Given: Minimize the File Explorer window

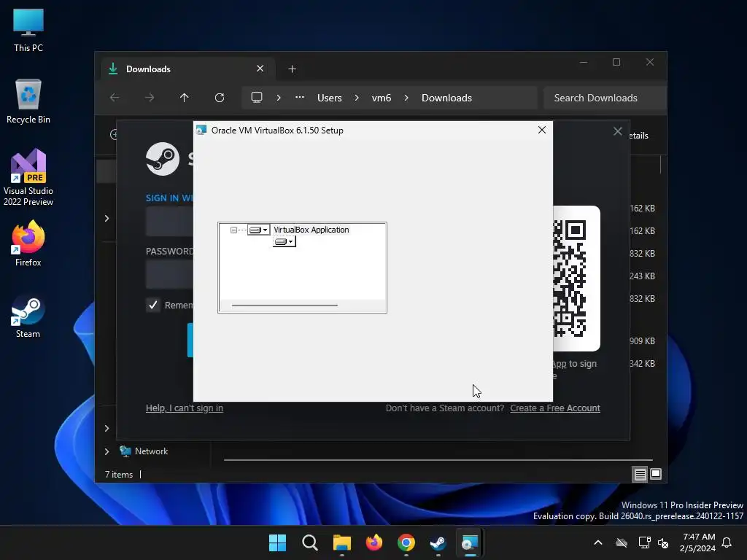Looking at the screenshot, I should click(x=584, y=63).
